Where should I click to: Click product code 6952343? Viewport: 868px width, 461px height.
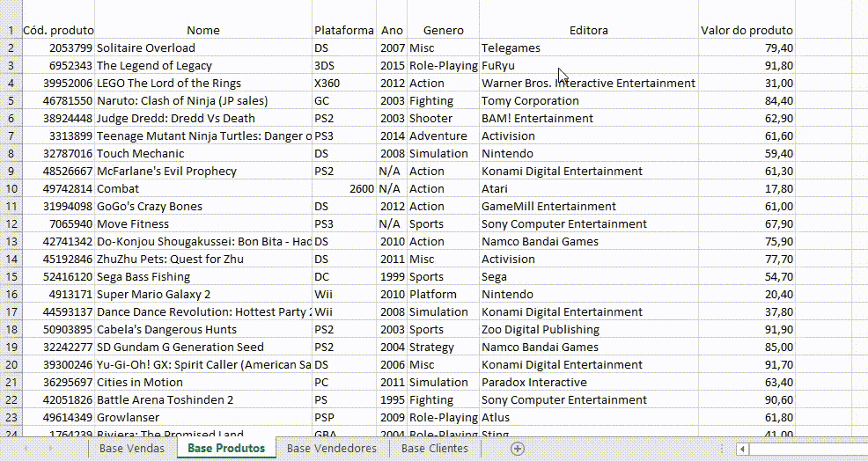point(58,66)
